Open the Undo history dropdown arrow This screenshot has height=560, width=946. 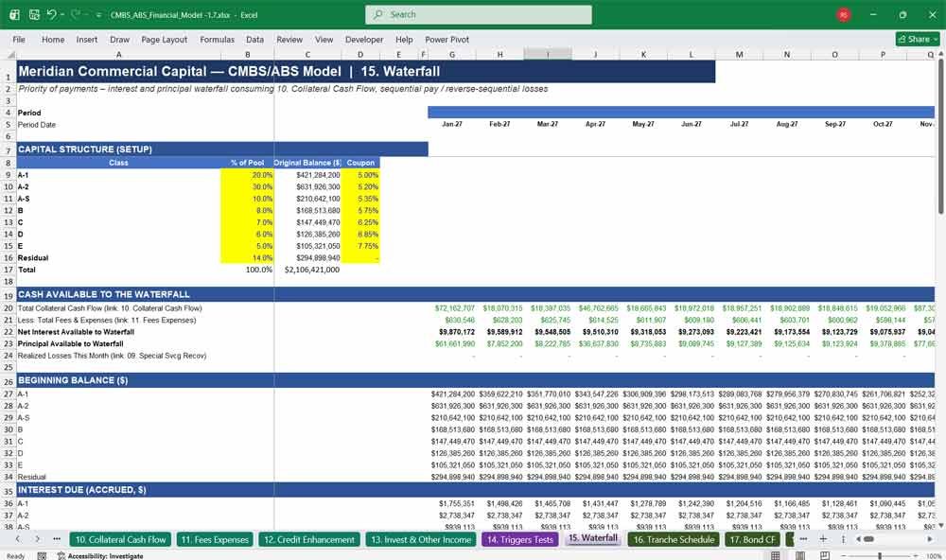pos(63,15)
